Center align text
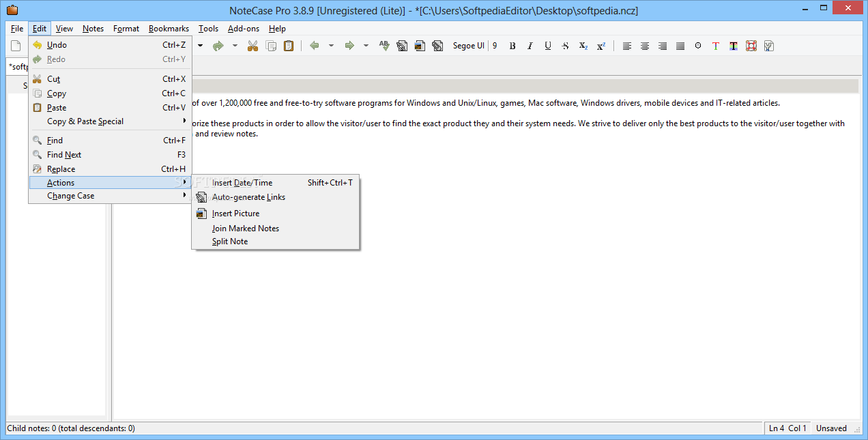 click(x=645, y=46)
